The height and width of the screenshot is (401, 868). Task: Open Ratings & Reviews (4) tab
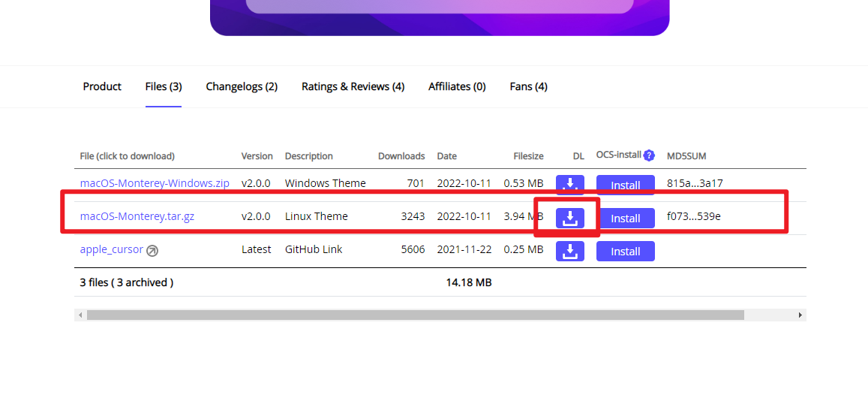pos(353,86)
